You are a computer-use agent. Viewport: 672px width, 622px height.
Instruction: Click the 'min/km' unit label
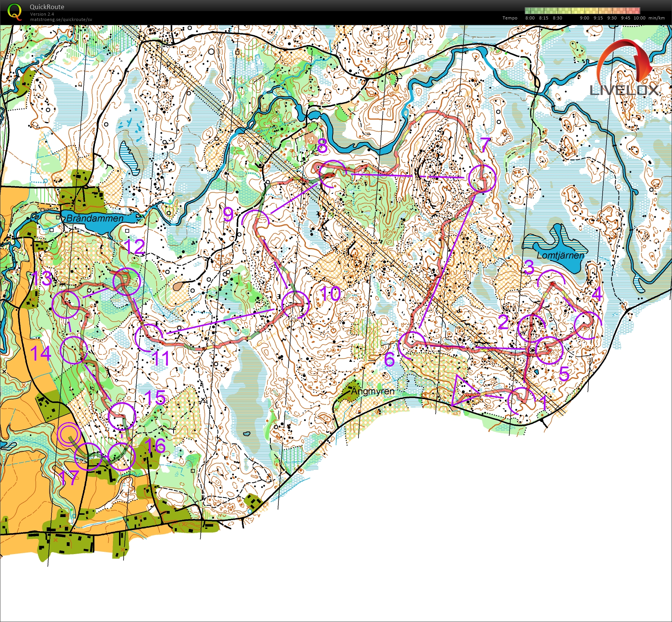click(x=657, y=18)
